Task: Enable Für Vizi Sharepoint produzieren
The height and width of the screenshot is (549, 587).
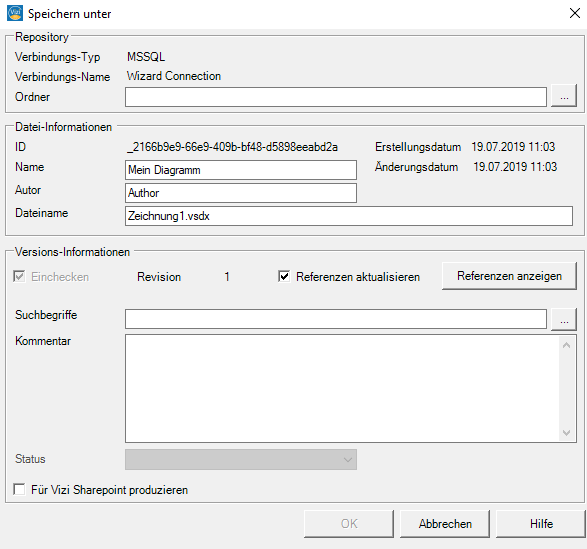Action: [x=19, y=489]
